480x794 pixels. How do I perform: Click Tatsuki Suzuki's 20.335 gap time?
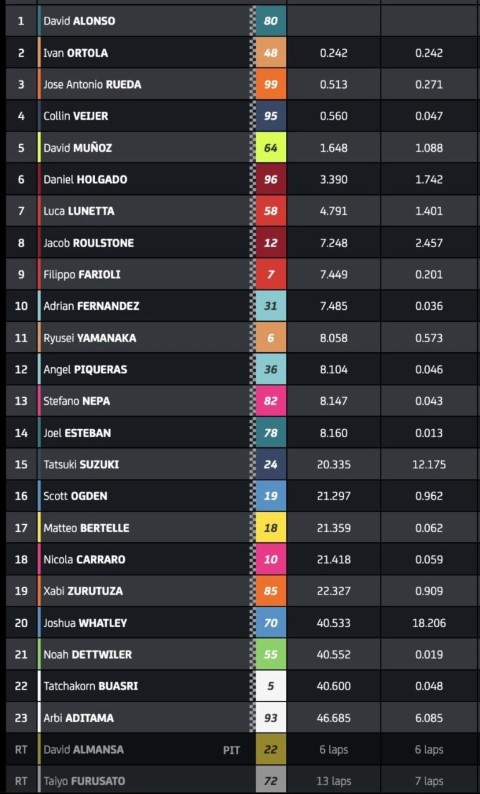(x=334, y=464)
